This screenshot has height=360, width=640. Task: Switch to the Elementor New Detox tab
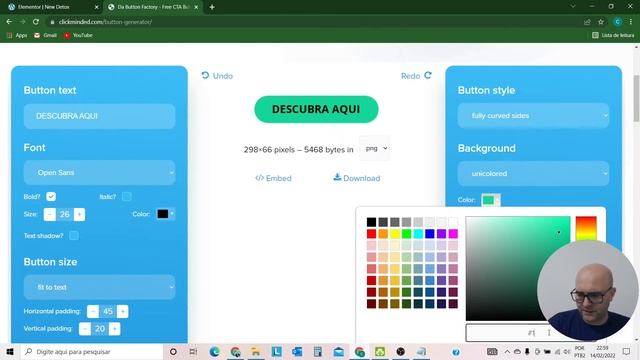point(51,7)
